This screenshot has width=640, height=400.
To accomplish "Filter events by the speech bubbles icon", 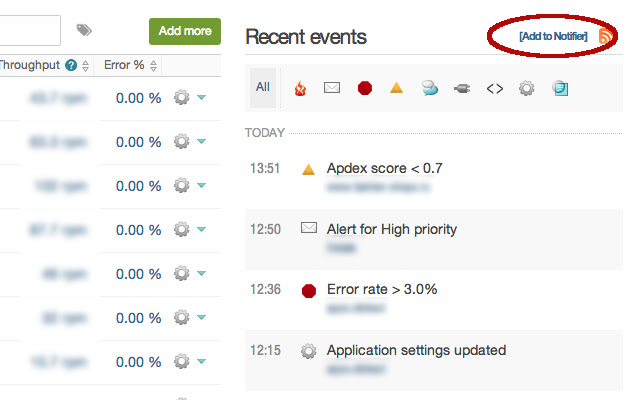I will coord(429,88).
